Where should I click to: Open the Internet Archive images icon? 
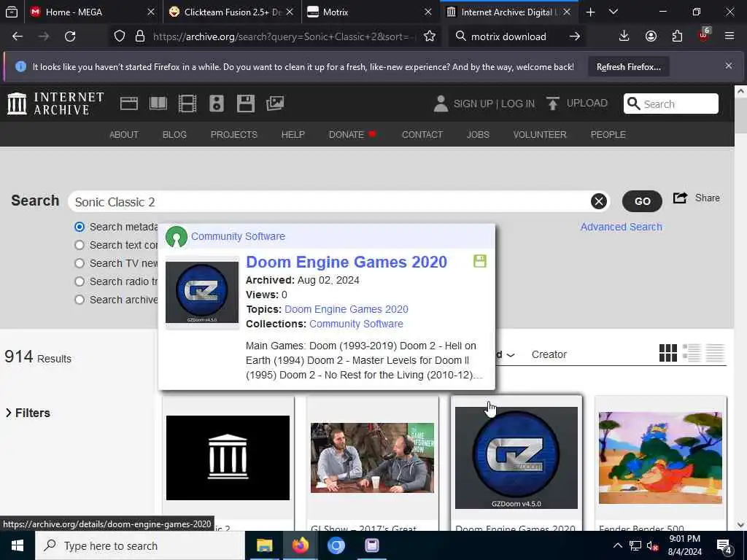[x=275, y=104]
